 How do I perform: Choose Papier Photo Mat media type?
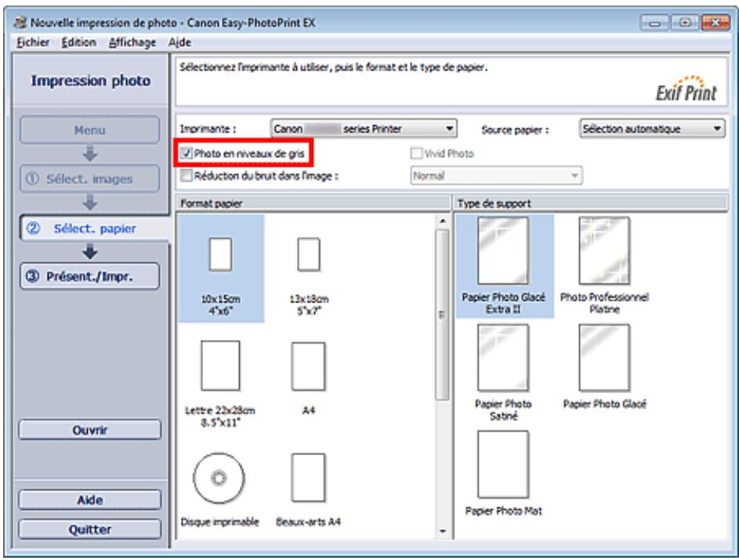503,464
